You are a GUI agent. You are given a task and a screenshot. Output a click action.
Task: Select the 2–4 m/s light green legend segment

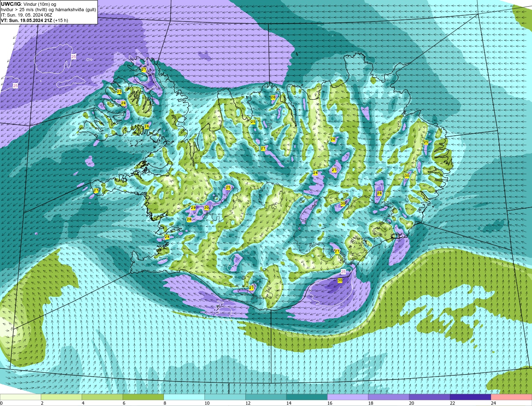click(62, 397)
